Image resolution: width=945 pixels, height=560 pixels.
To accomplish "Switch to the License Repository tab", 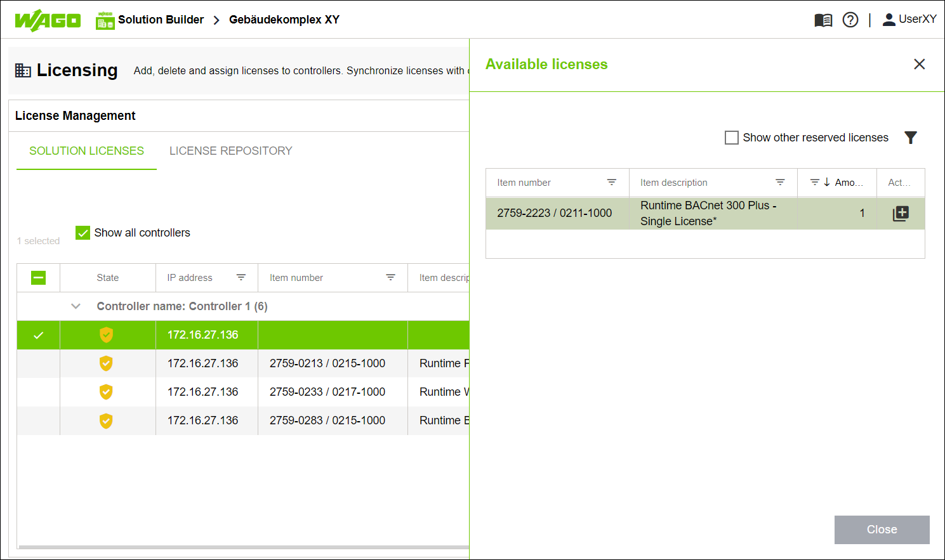I will pos(230,151).
